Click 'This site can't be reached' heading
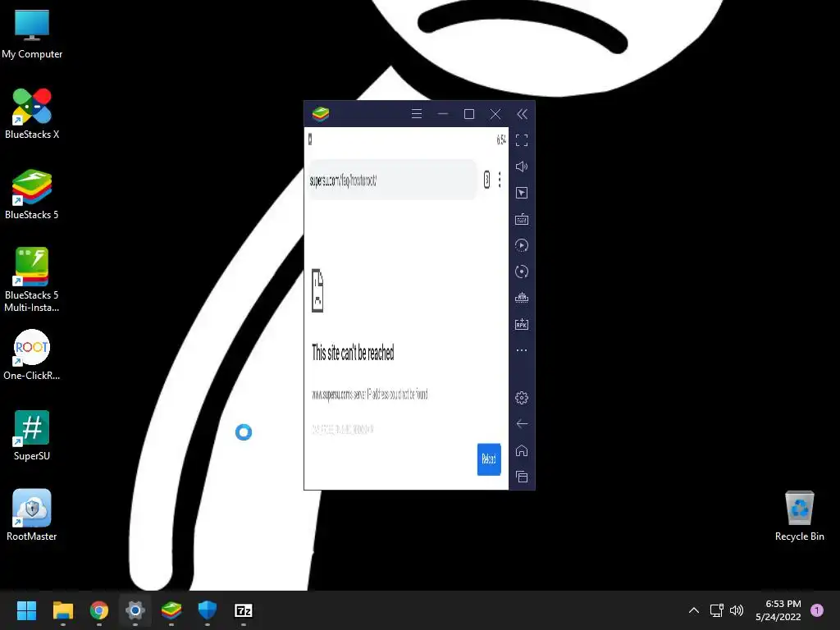 coord(353,353)
